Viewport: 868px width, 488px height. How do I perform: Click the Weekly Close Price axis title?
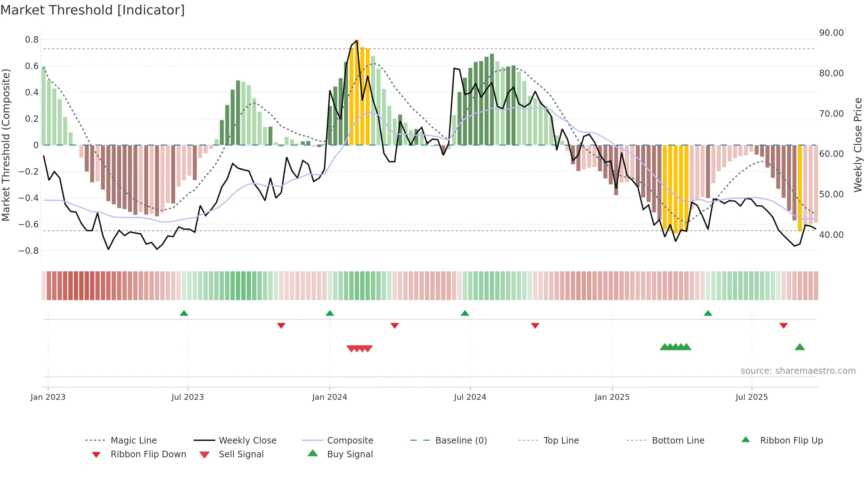click(858, 145)
